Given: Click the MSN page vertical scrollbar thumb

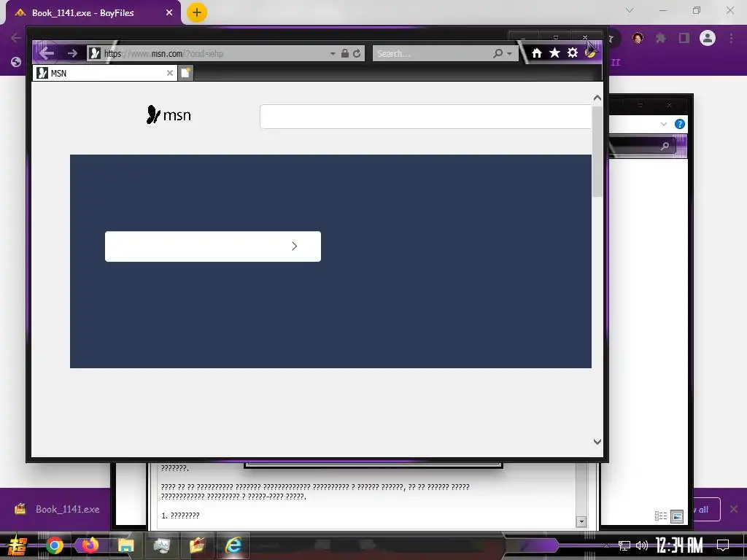Looking at the screenshot, I should [597, 152].
